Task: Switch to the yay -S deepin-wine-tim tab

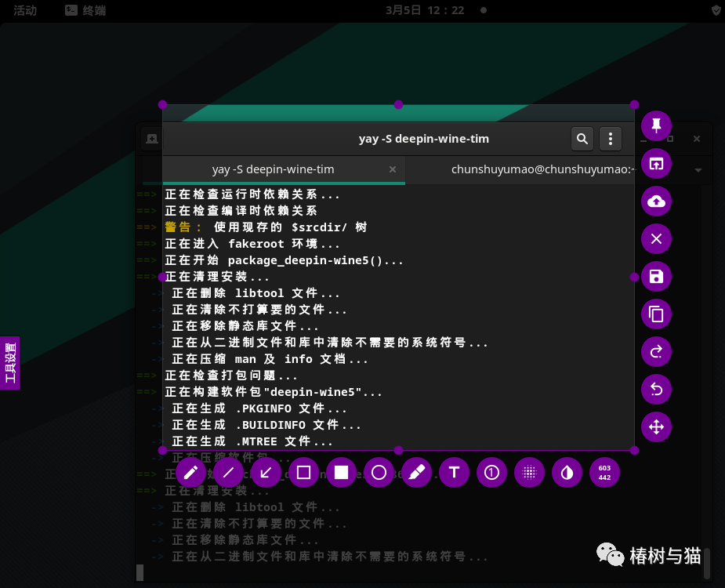Action: [274, 169]
